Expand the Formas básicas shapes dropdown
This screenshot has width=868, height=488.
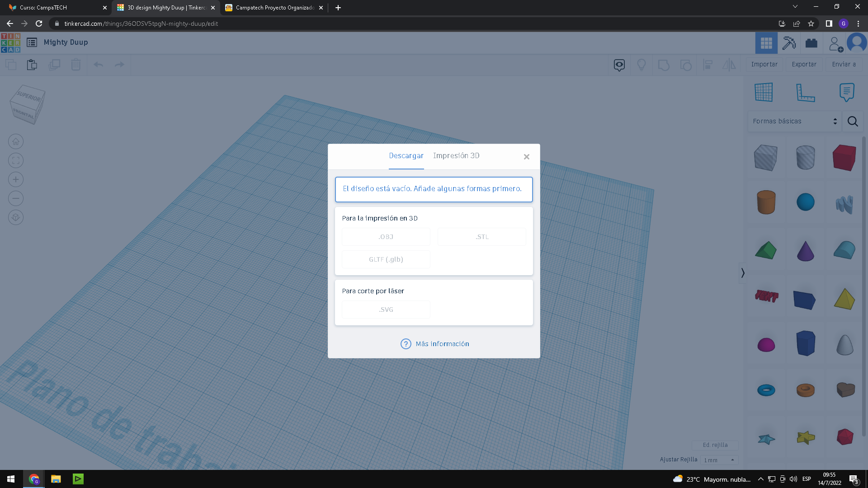click(794, 121)
